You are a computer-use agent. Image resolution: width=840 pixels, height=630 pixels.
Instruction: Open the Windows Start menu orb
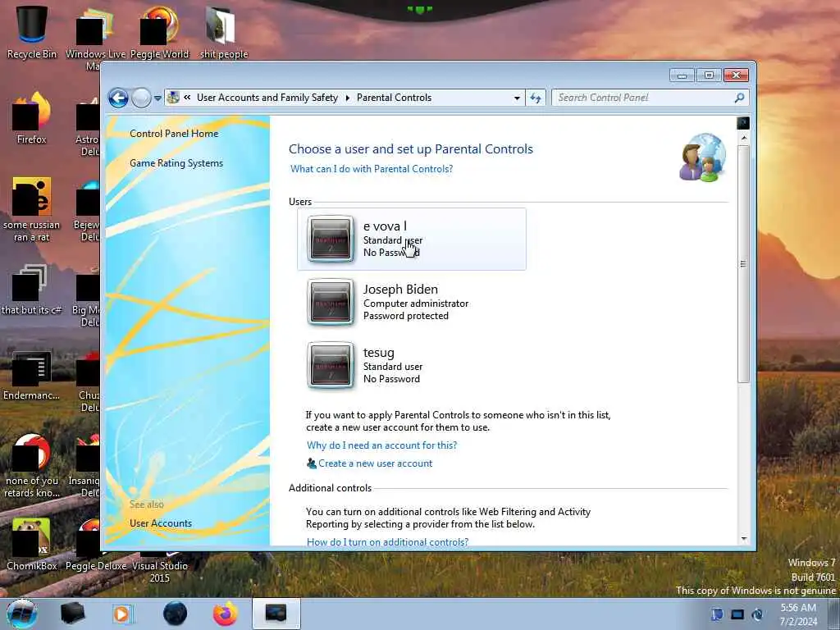point(21,614)
